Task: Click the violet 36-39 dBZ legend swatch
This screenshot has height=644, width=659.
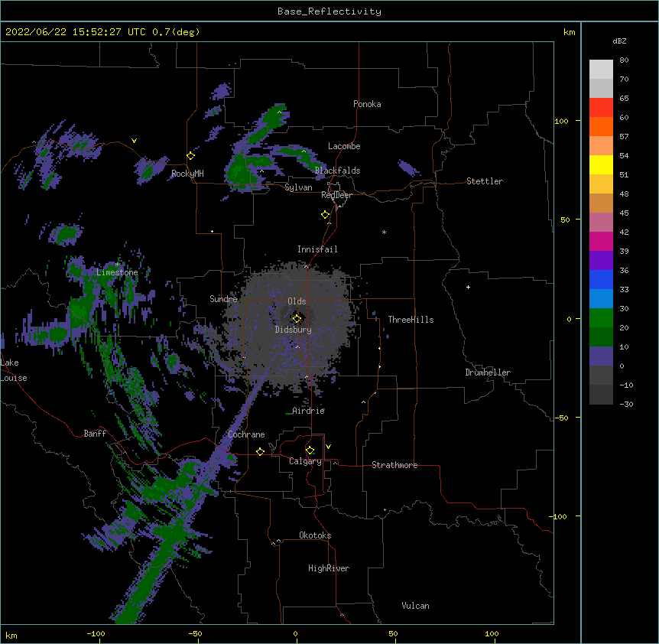Action: [x=601, y=261]
